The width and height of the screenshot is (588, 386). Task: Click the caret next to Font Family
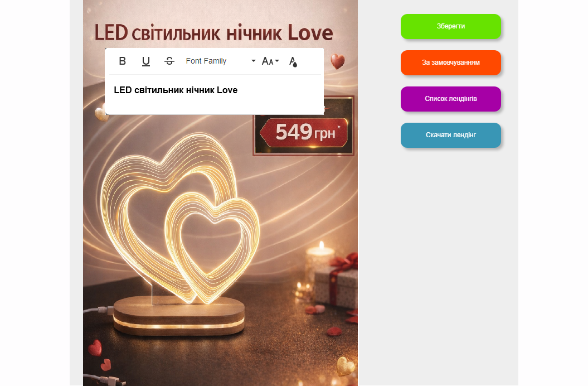[x=254, y=61]
